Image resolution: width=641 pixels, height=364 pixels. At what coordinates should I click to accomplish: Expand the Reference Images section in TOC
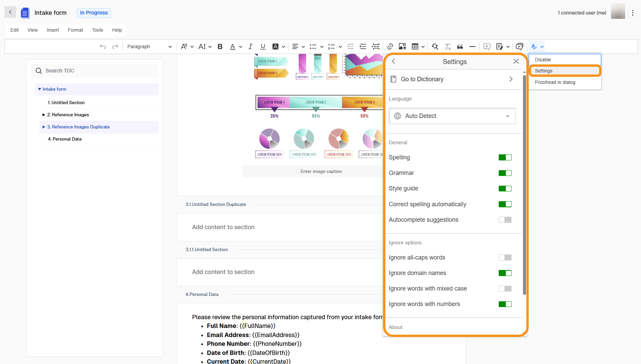click(x=43, y=115)
